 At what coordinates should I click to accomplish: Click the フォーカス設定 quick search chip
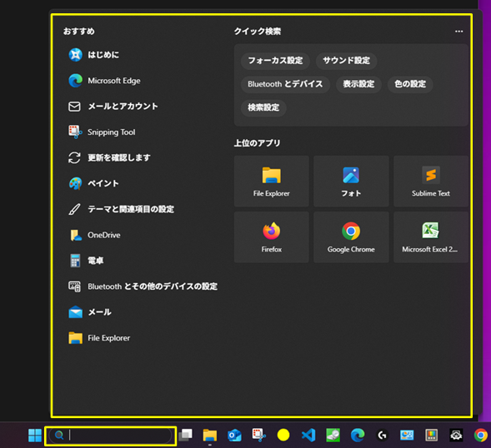pyautogui.click(x=275, y=61)
